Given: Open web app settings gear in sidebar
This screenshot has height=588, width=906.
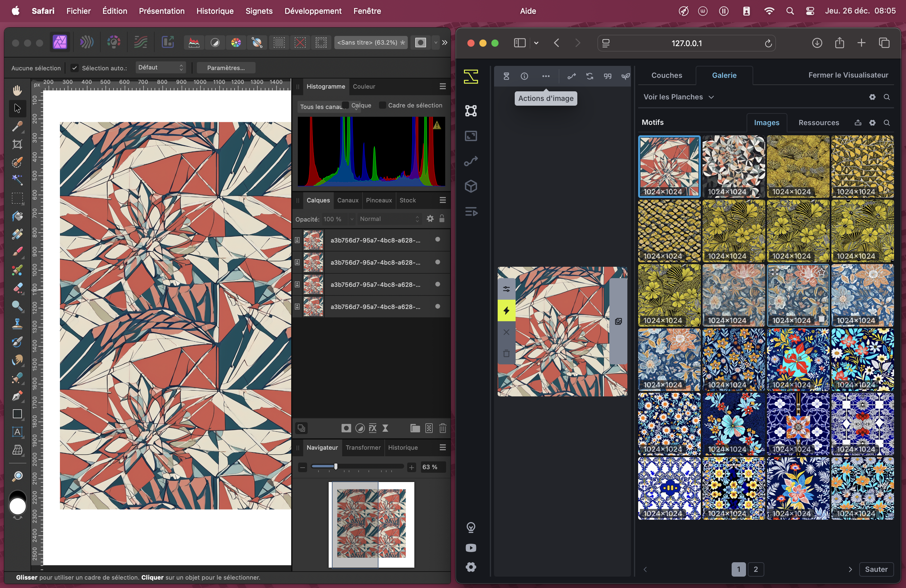Looking at the screenshot, I should click(x=471, y=567).
